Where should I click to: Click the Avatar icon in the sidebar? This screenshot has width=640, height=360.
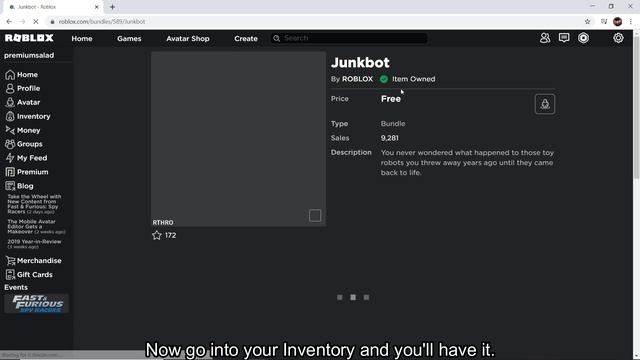click(x=10, y=102)
